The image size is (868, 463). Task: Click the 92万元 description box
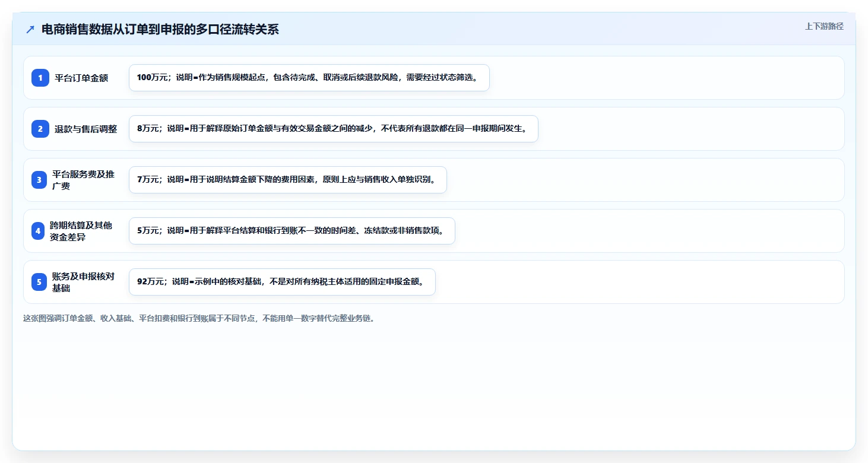point(282,282)
